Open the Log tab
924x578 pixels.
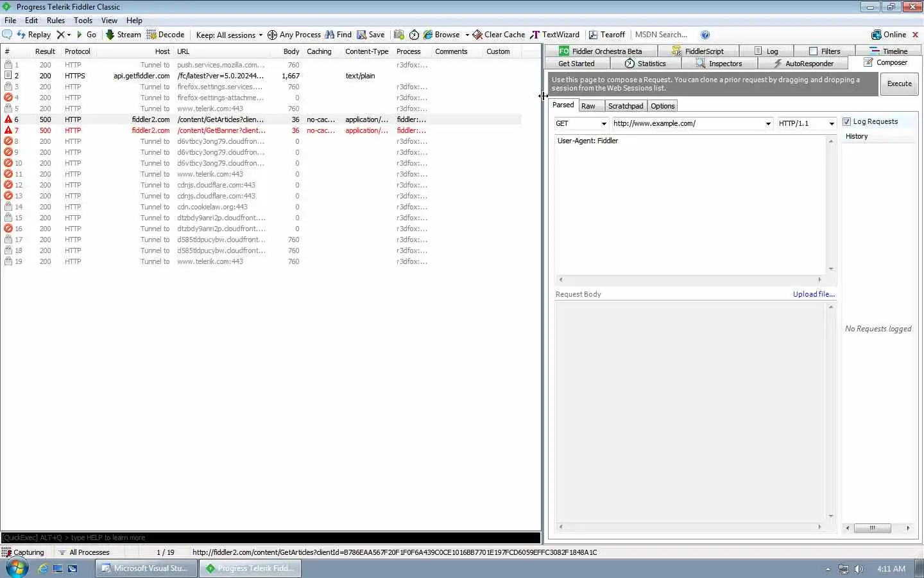(766, 51)
